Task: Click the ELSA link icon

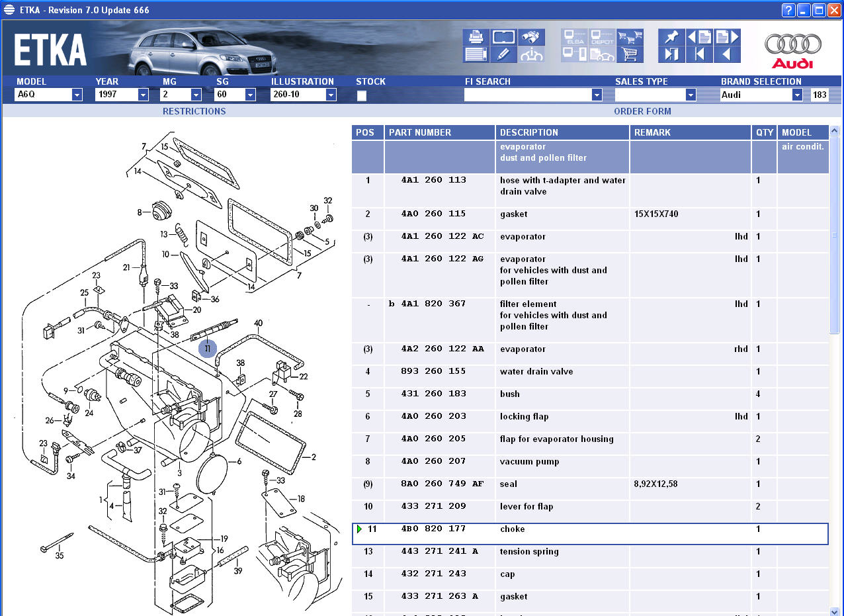Action: click(574, 37)
